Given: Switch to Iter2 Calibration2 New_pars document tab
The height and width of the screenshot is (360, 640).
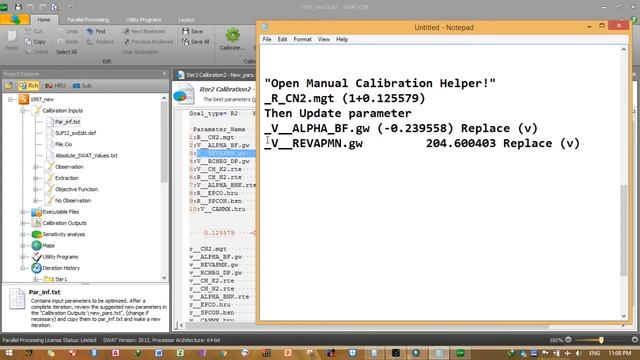Looking at the screenshot, I should (x=216, y=75).
